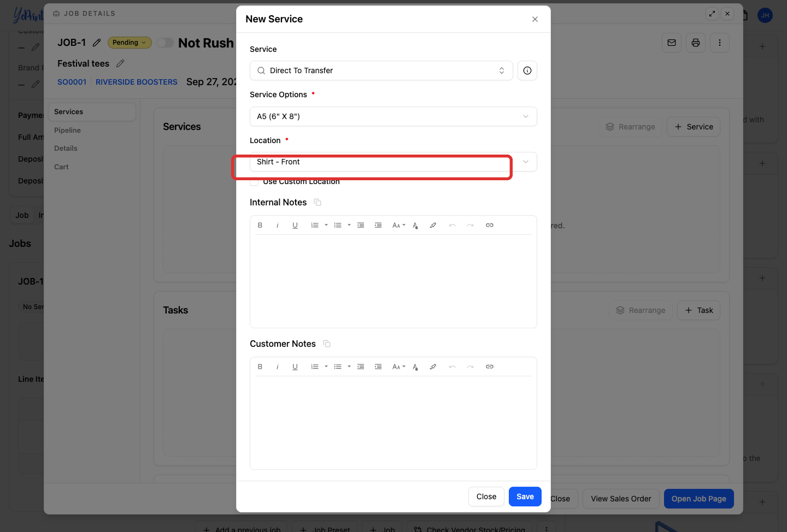Open RIVERSIDE BOOSTERS customer link
787x532 pixels.
pyautogui.click(x=137, y=82)
